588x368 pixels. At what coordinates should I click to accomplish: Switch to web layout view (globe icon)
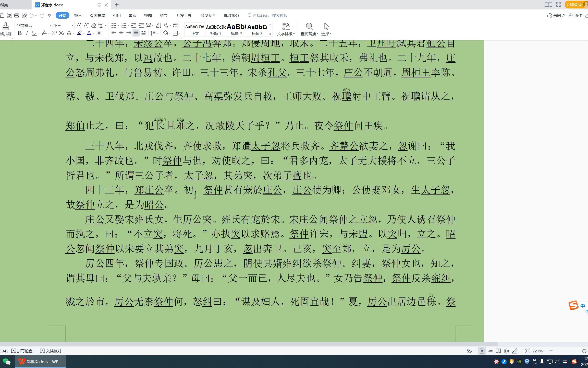point(507,351)
